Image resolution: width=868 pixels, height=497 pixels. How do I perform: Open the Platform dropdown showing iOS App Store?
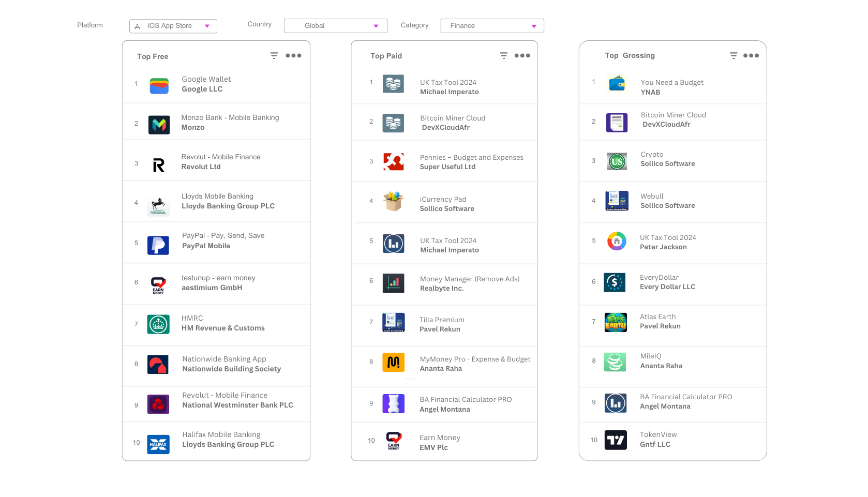pyautogui.click(x=173, y=26)
